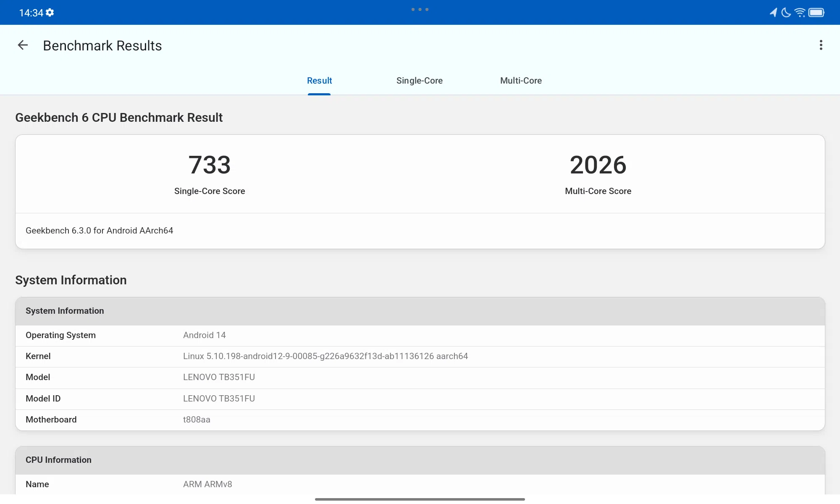
Task: Click the three-dot indicator at top center
Action: click(x=420, y=9)
